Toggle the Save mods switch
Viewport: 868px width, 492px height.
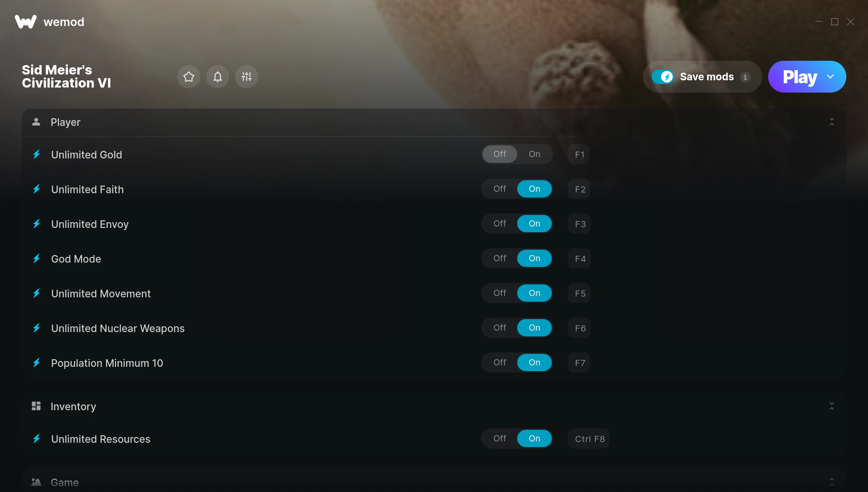pyautogui.click(x=663, y=77)
